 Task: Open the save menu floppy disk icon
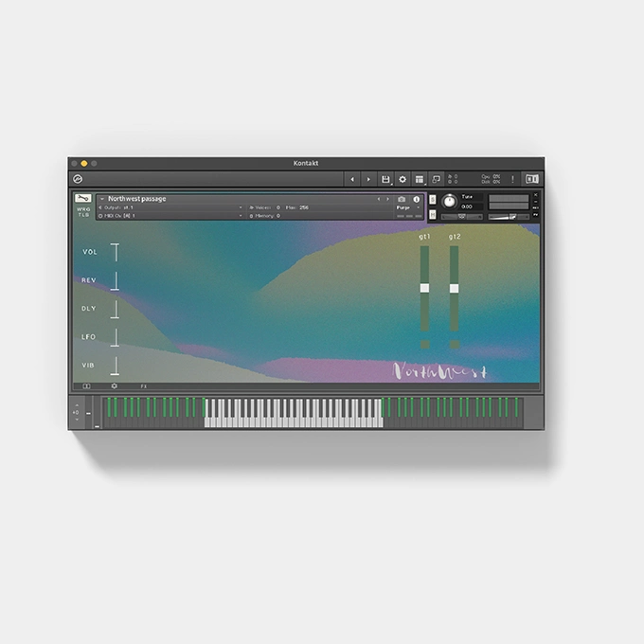[x=385, y=178]
